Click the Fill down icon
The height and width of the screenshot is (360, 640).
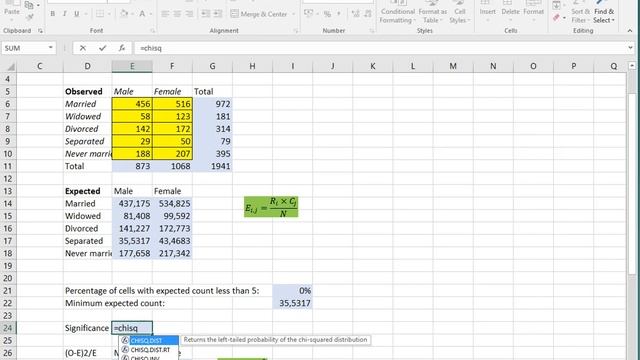coord(556,5)
